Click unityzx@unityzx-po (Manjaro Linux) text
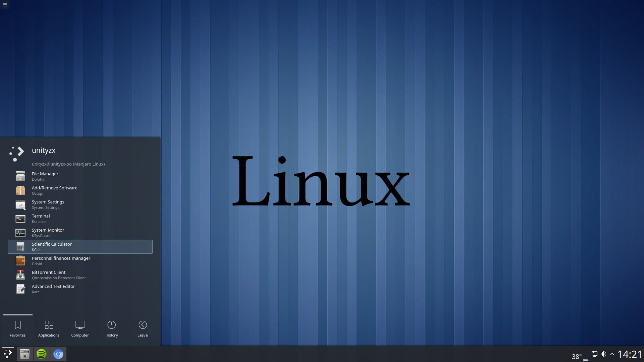Image resolution: width=644 pixels, height=362 pixels. click(68, 164)
